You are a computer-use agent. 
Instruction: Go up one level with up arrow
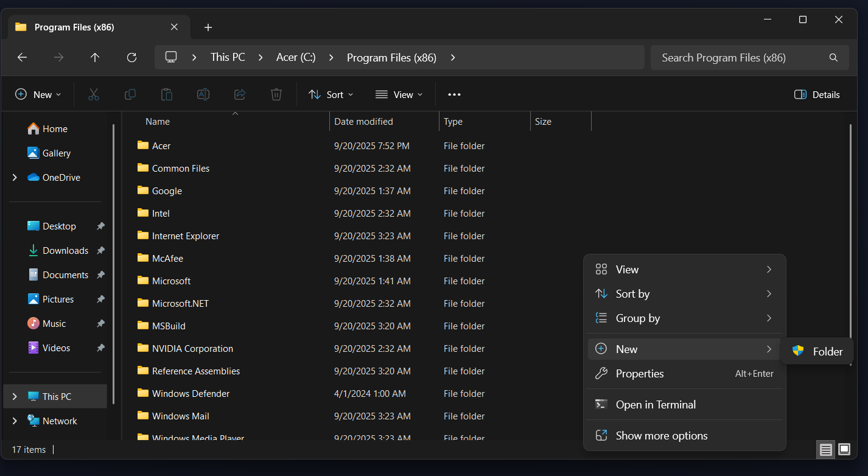tap(95, 57)
